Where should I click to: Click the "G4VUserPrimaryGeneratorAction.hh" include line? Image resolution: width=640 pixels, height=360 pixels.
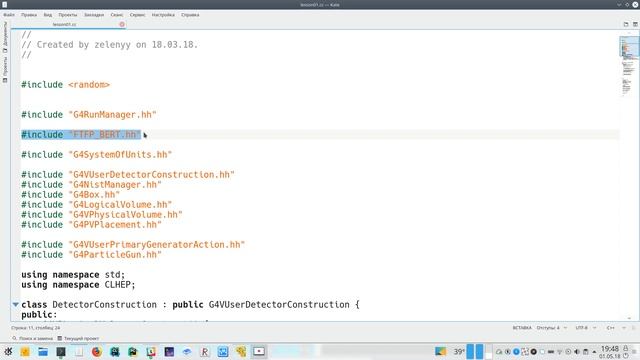pos(133,244)
